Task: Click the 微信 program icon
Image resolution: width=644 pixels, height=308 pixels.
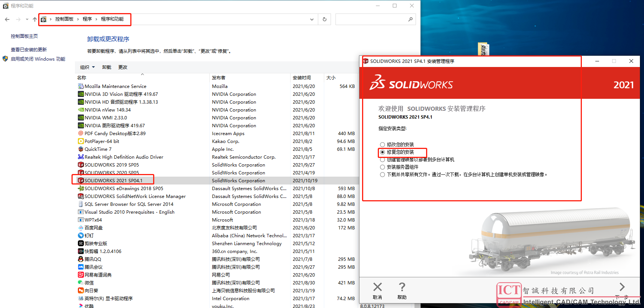Action: [80, 283]
